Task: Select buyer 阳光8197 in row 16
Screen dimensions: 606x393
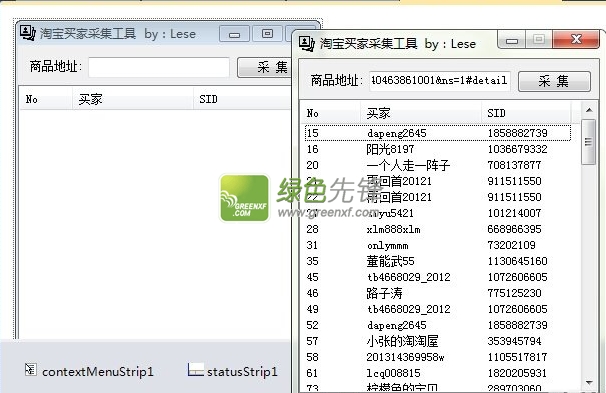Action: coord(390,149)
